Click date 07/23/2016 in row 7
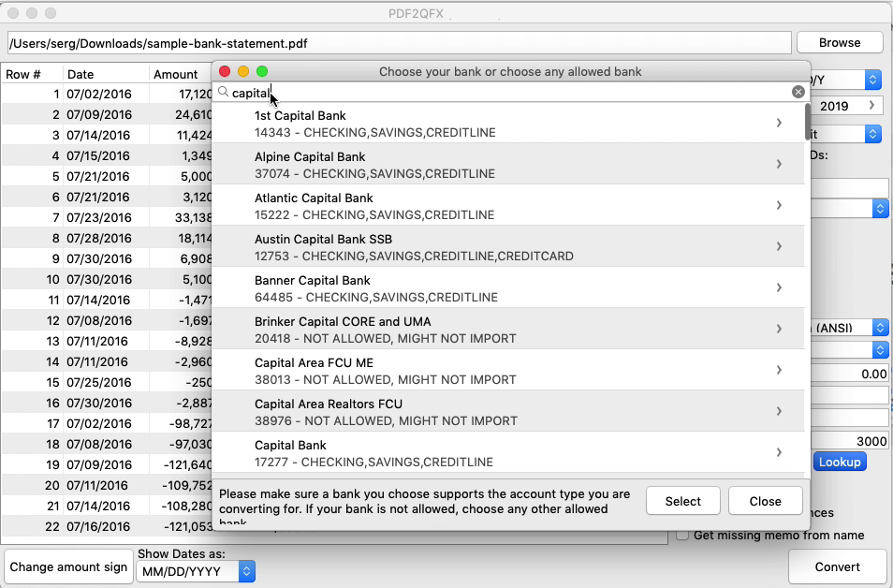The width and height of the screenshot is (893, 588). pyautogui.click(x=99, y=217)
